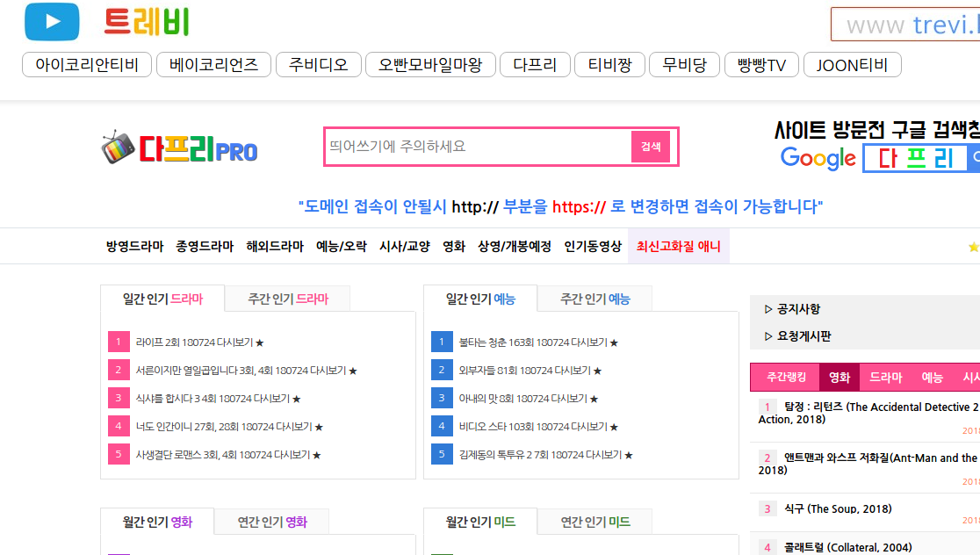Viewport: 980px width, 555px height.
Task: Open variety link 아내의 맛 8회
Action: 528,399
